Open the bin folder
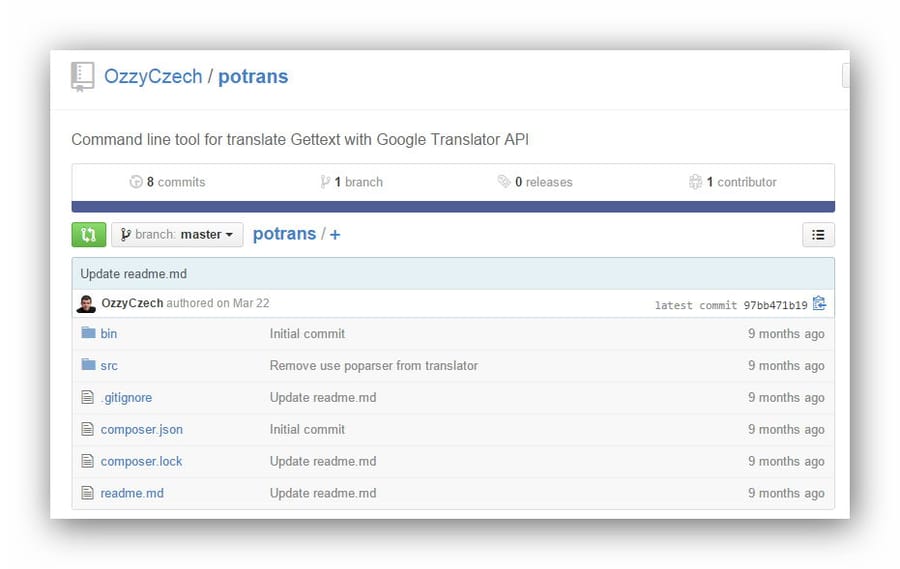This screenshot has height=569, width=900. tap(108, 334)
